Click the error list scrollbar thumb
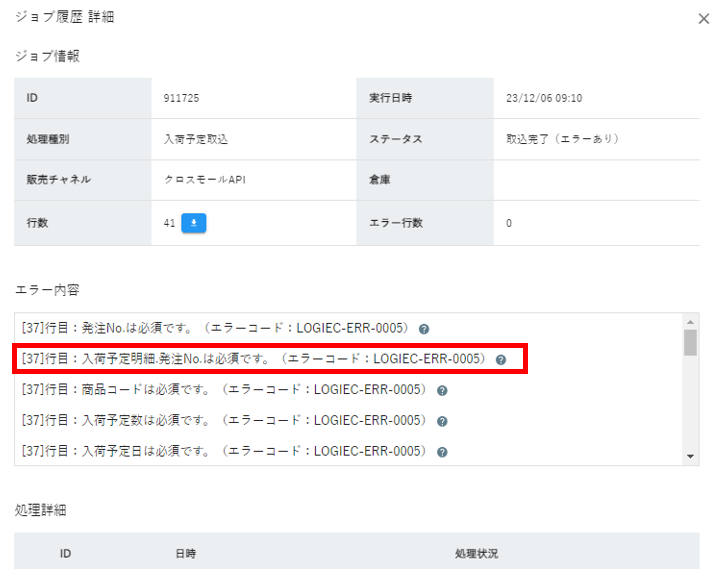Screen dimensions: 716x569 tap(690, 343)
